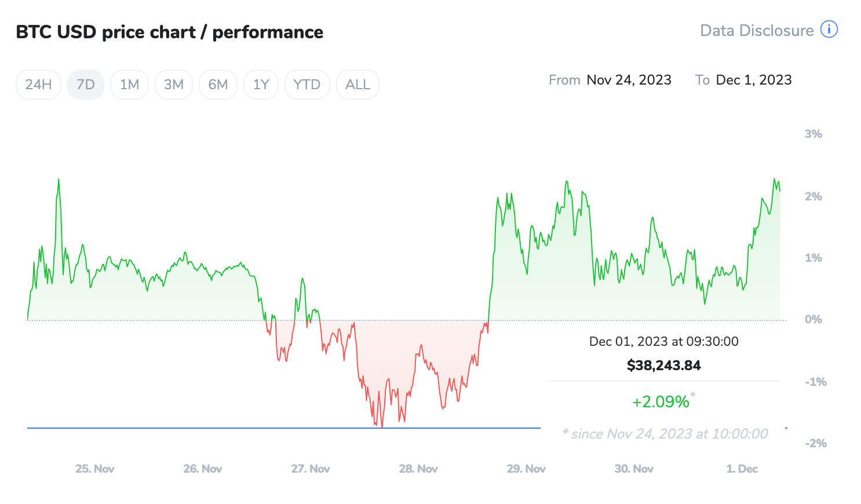This screenshot has height=504, width=861.
Task: Select the 24H time range
Action: tap(38, 84)
